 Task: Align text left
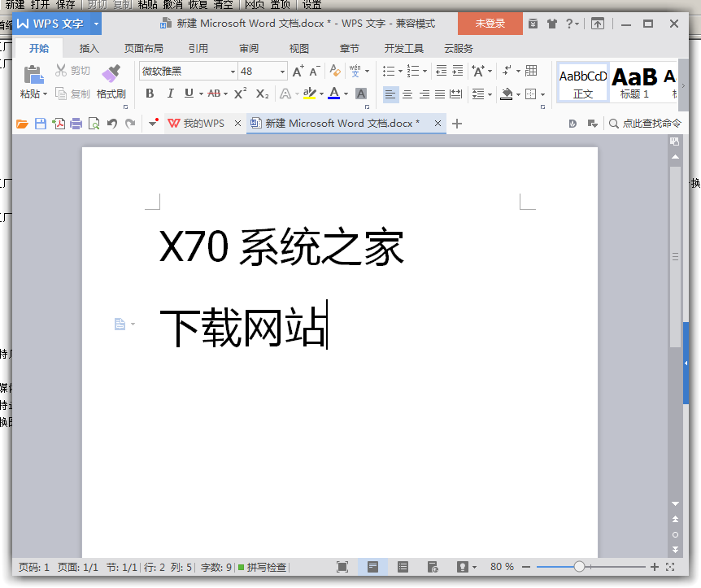click(x=390, y=94)
